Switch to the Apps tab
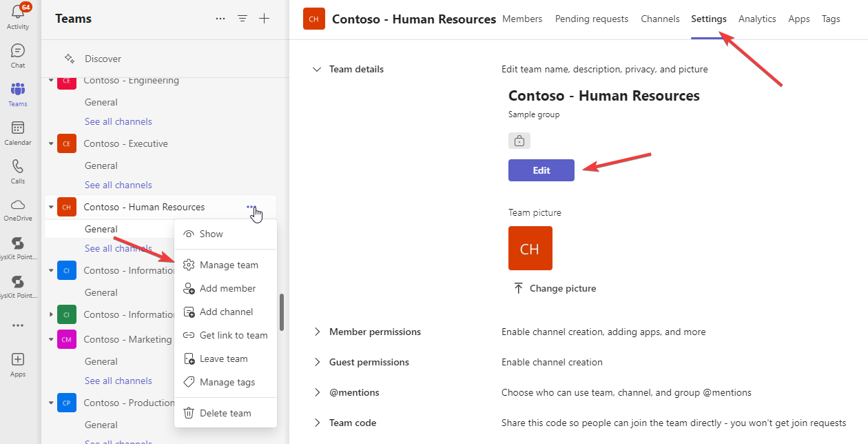868x444 pixels. pyautogui.click(x=799, y=19)
